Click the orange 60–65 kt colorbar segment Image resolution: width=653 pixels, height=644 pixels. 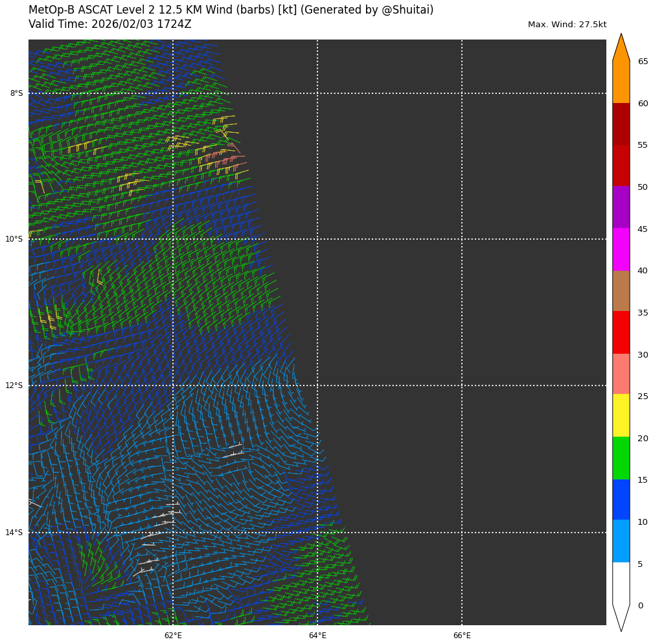click(621, 82)
